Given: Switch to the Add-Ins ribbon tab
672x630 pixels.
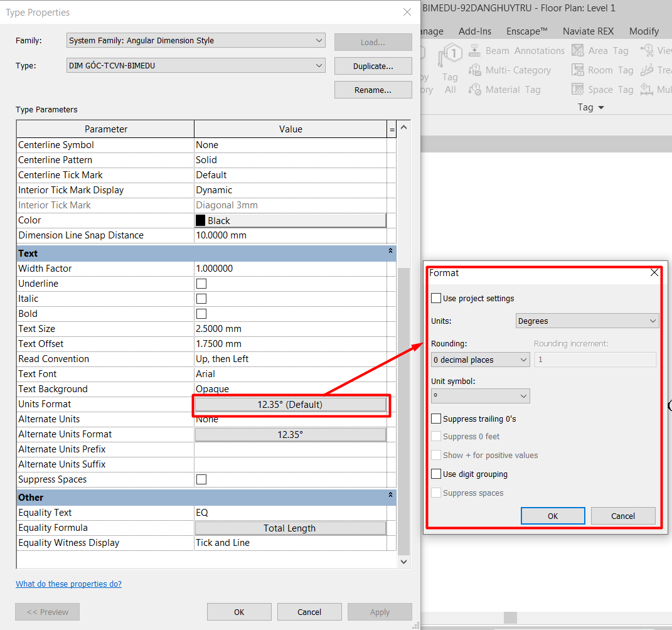Looking at the screenshot, I should tap(474, 31).
